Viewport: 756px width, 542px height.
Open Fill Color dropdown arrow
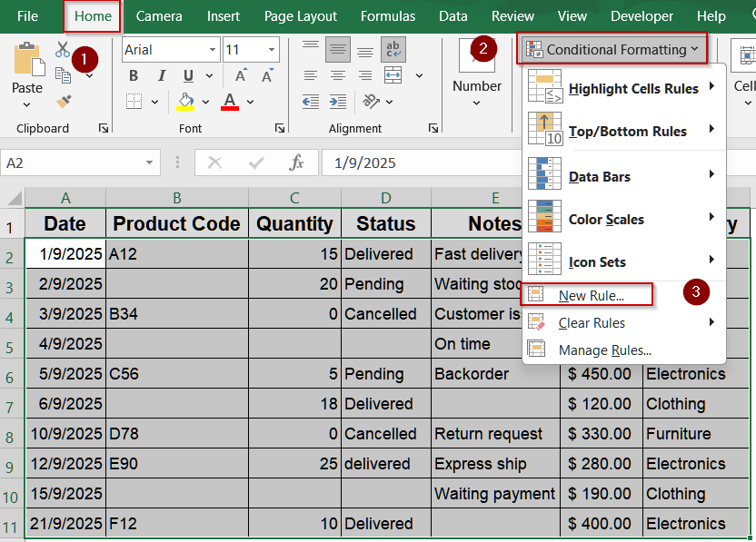coord(205,102)
